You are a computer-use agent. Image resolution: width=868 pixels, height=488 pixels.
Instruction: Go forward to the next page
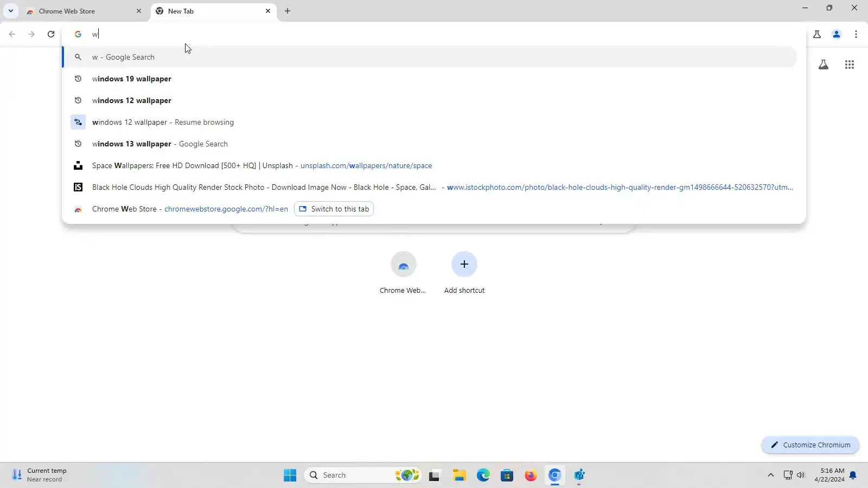(x=31, y=34)
